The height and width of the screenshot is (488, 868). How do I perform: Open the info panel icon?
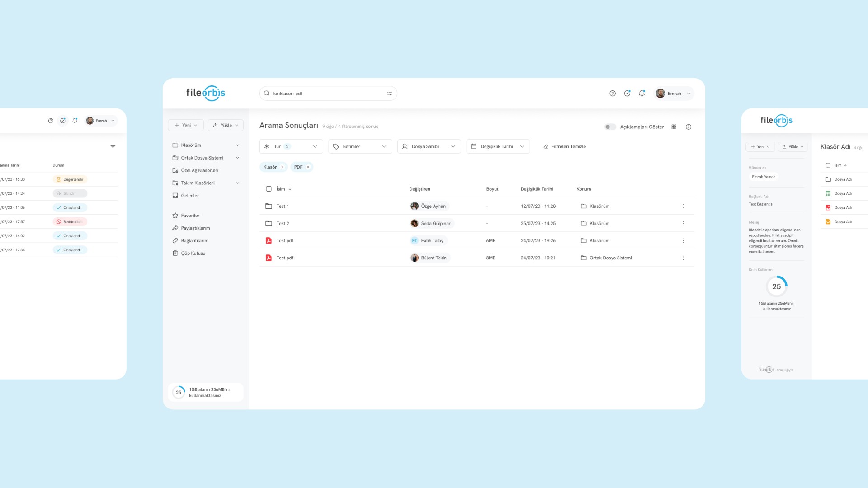689,127
